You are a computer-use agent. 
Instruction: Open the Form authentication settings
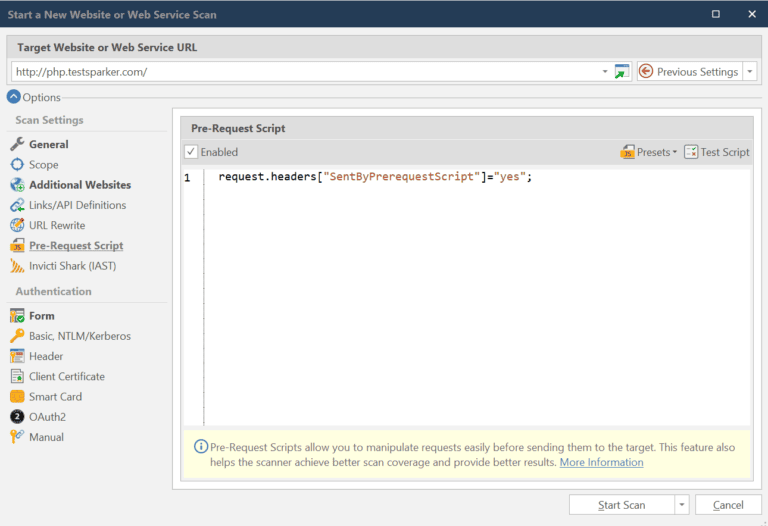click(41, 316)
